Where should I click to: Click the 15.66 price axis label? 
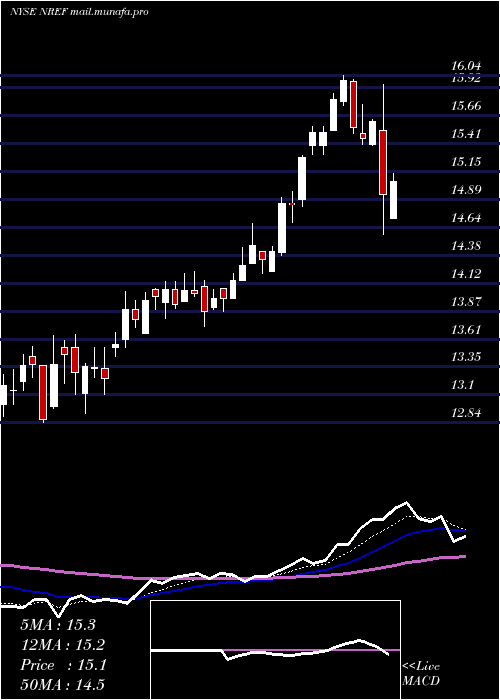(466, 106)
